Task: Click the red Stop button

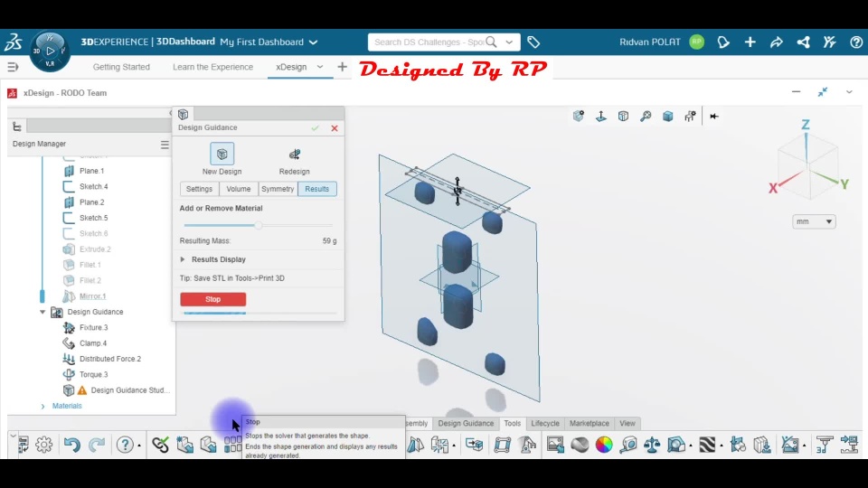Action: pyautogui.click(x=213, y=299)
